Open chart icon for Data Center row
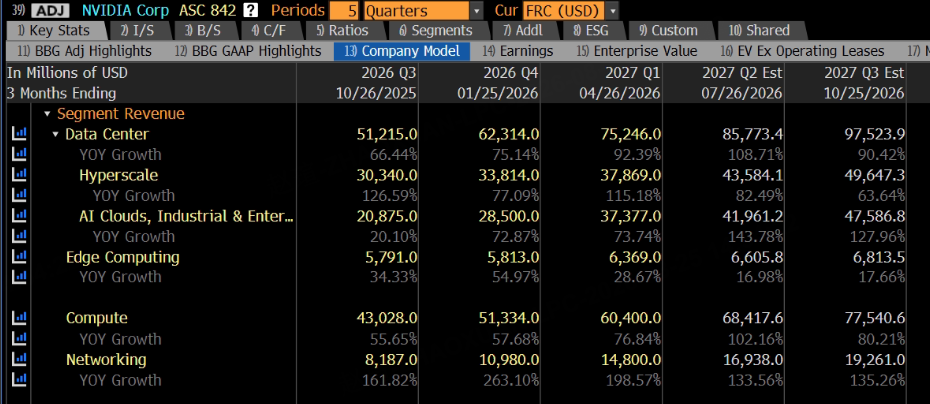 [x=19, y=134]
